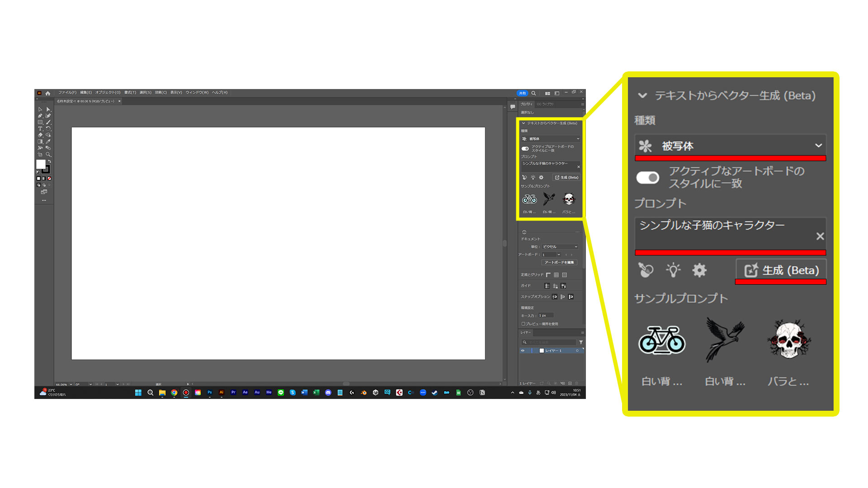Check the プレビュー境界を使用 checkbox
868x488 pixels.
(523, 324)
